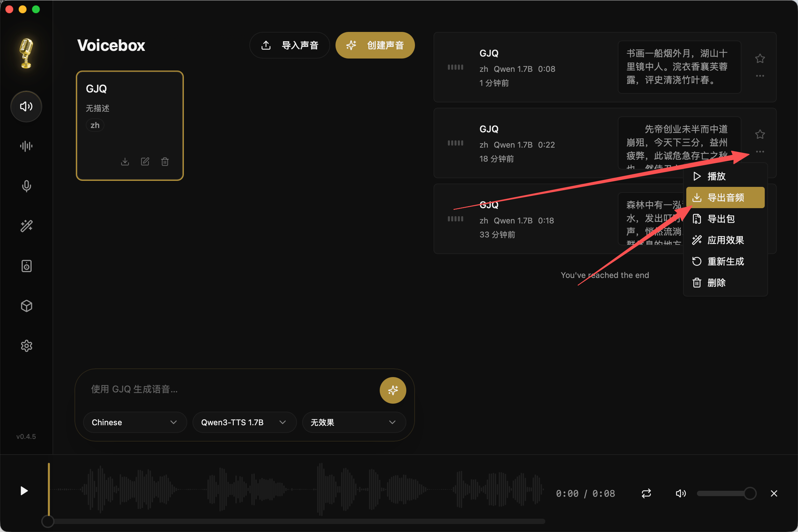Screen dimensions: 798x532
Task: Enable loop repeat in the audio player
Action: (x=646, y=493)
